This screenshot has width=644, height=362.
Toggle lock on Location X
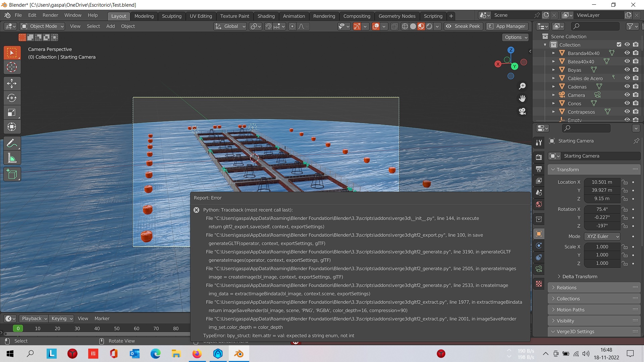625,182
